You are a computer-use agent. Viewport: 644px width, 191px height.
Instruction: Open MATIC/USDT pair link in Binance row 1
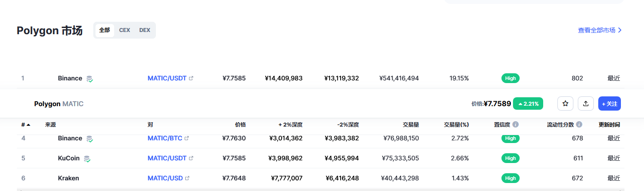167,78
